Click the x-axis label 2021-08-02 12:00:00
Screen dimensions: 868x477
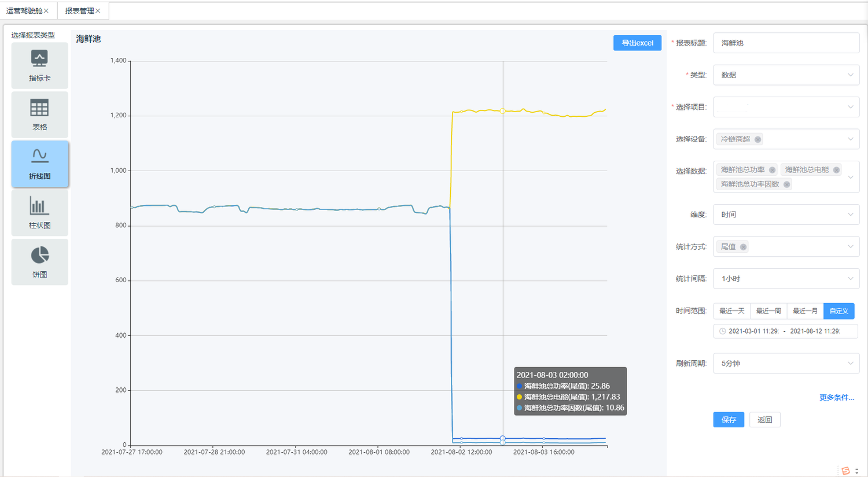click(x=461, y=452)
